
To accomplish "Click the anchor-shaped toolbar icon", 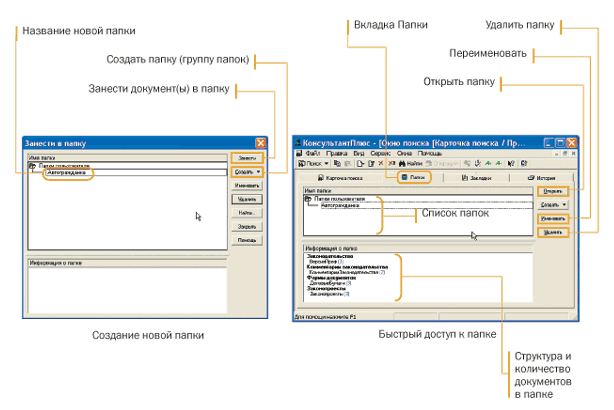I will tap(478, 163).
